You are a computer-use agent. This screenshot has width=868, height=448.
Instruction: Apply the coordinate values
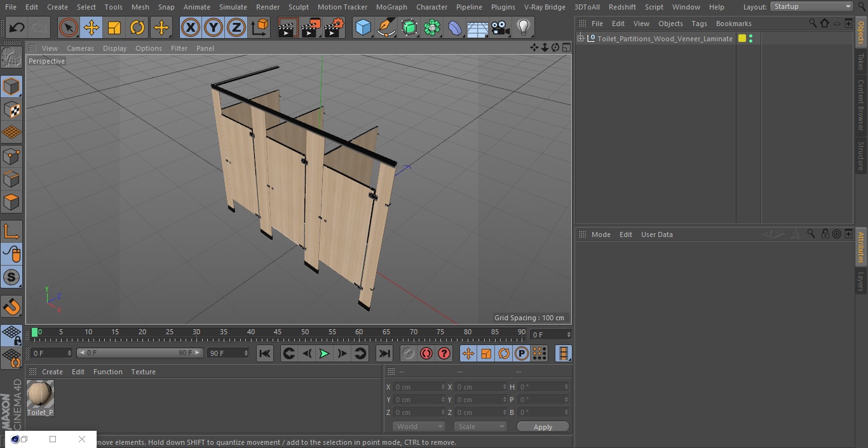click(543, 427)
